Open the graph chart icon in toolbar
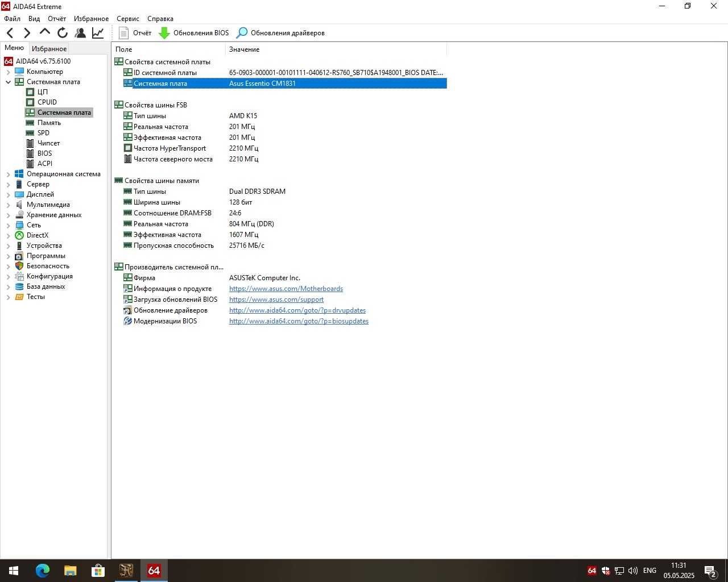 click(98, 33)
